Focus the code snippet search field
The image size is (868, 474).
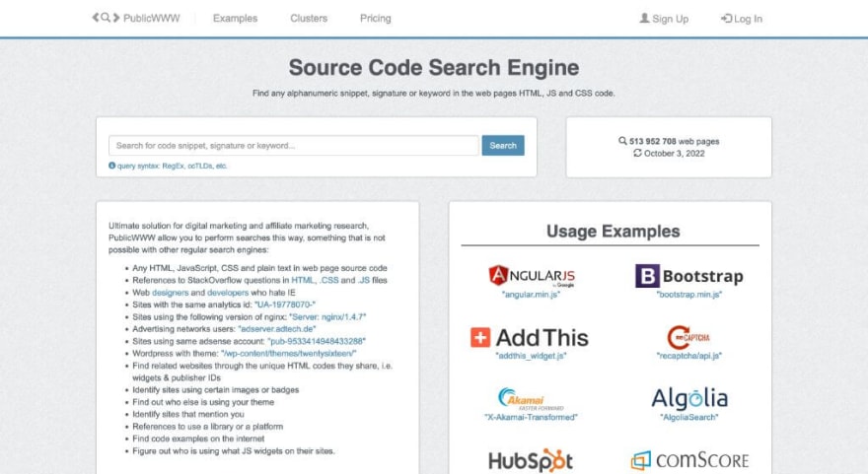(x=294, y=146)
